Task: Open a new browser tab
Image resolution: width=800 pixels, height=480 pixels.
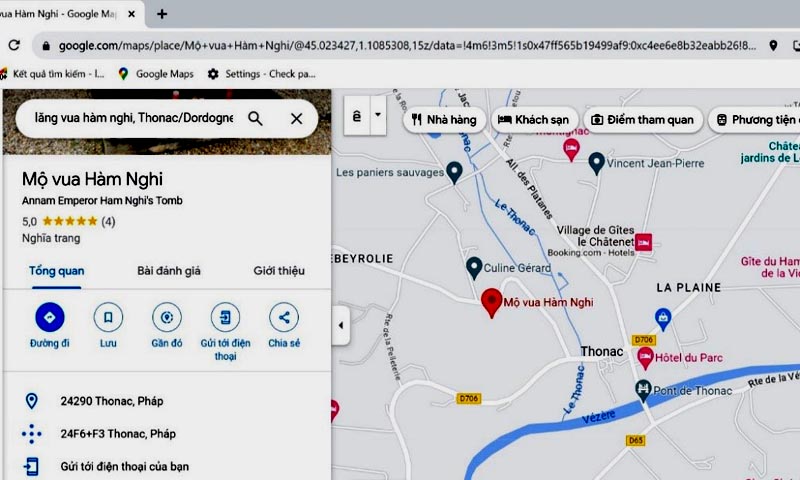Action: coord(162,14)
